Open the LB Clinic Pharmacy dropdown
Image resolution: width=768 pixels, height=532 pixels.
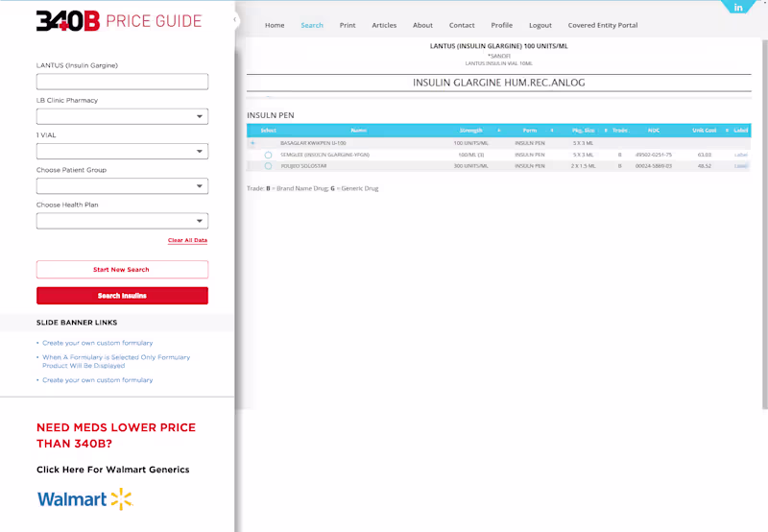(x=122, y=116)
